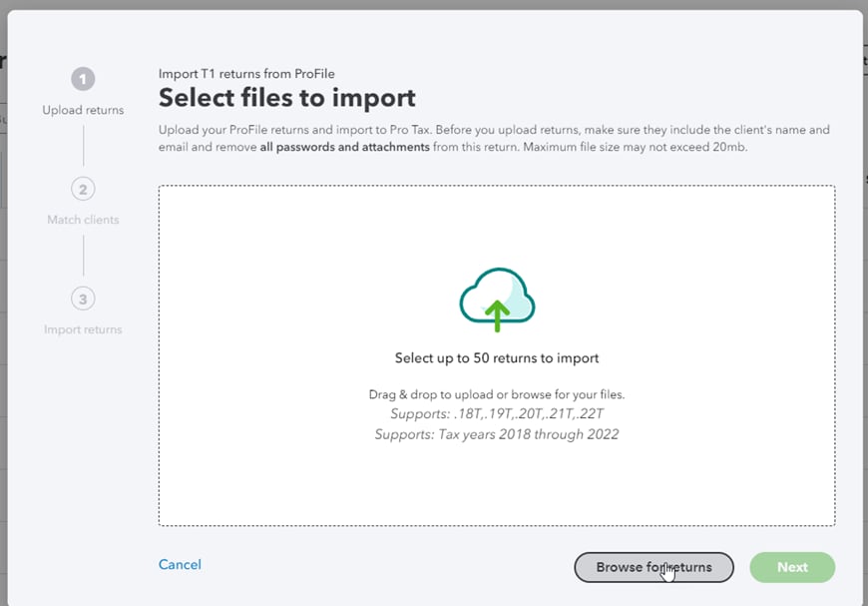Click 'Import T1 returns from ProFile' text
The height and width of the screenshot is (606, 868).
click(x=246, y=74)
